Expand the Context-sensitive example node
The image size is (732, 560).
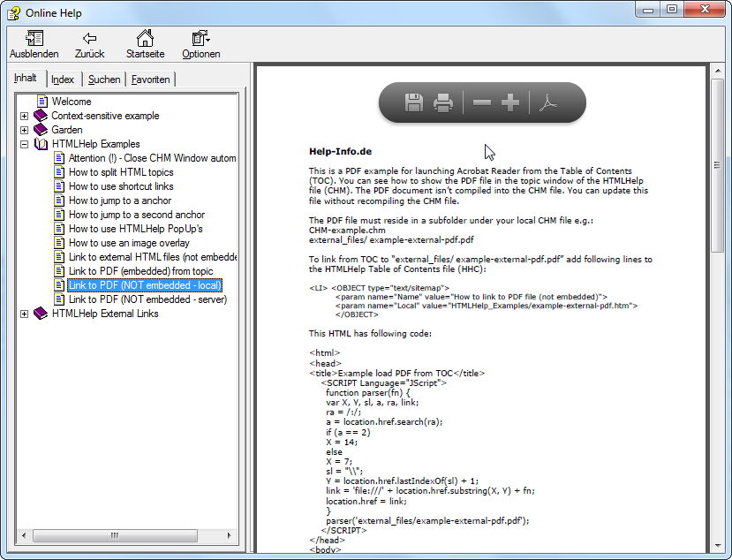tap(24, 116)
